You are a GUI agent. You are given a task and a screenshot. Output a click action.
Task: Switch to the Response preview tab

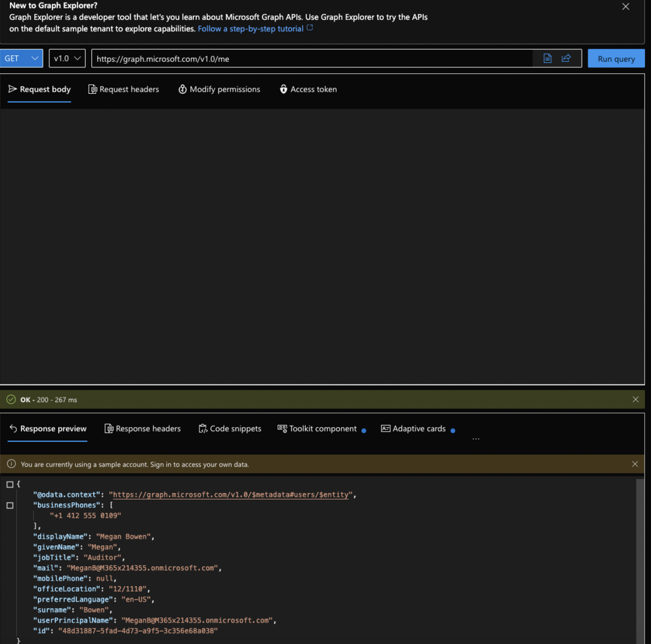tap(48, 428)
